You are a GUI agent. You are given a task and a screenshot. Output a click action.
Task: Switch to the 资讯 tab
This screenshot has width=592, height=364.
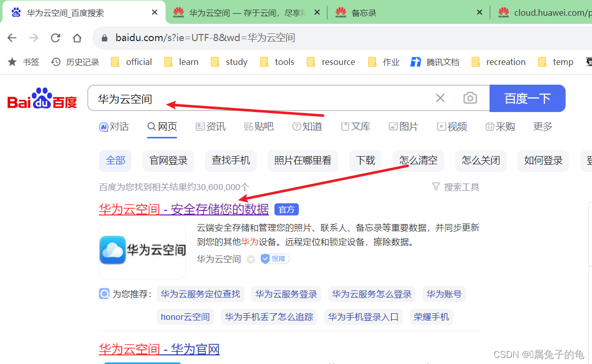(211, 127)
